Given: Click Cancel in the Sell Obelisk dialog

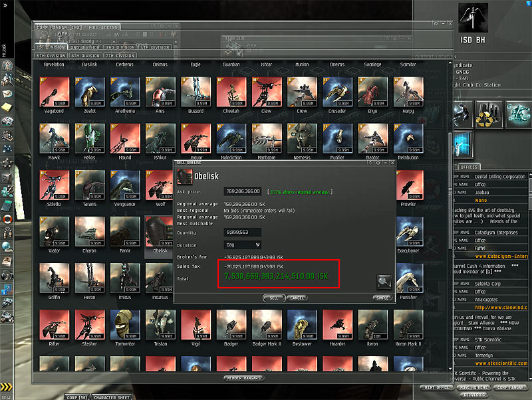Looking at the screenshot, I should pyautogui.click(x=297, y=298).
